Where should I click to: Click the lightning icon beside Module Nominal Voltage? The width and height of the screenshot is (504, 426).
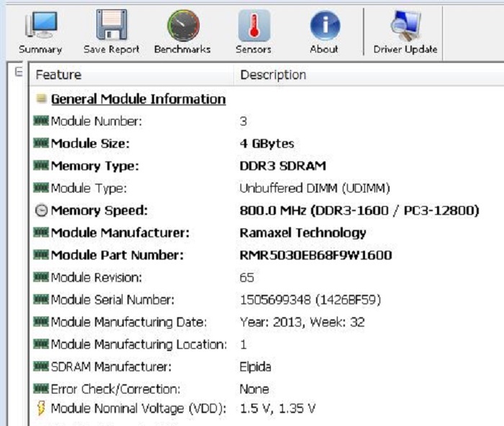(41, 409)
